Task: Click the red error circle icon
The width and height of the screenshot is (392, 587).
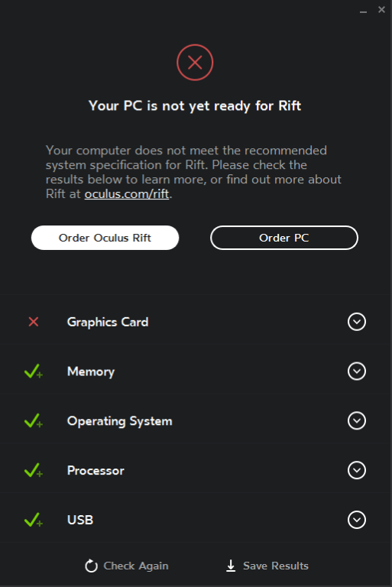Action: pos(195,63)
